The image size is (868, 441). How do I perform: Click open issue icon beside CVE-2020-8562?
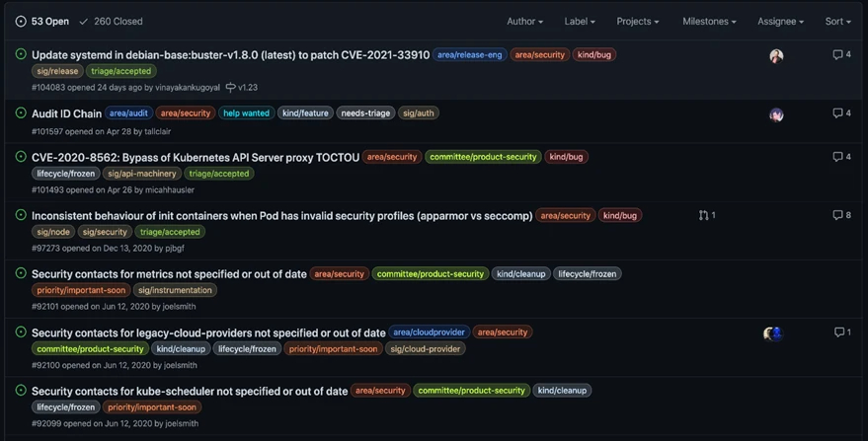coord(21,157)
